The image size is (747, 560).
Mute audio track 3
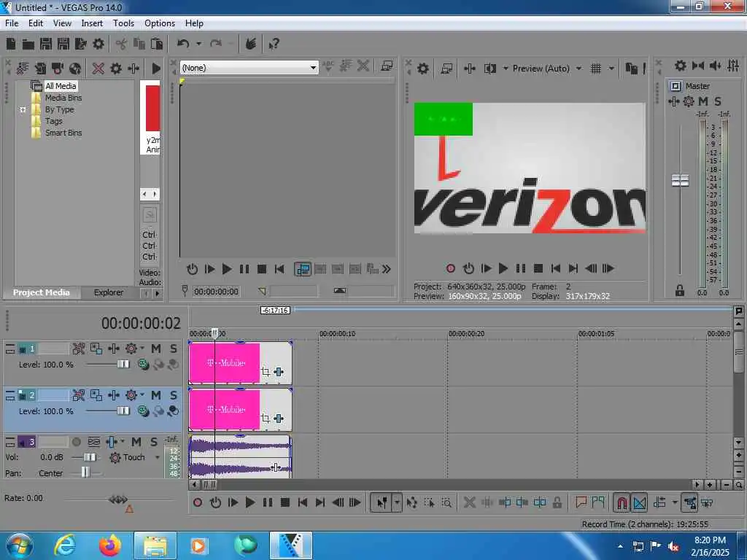[x=136, y=442]
